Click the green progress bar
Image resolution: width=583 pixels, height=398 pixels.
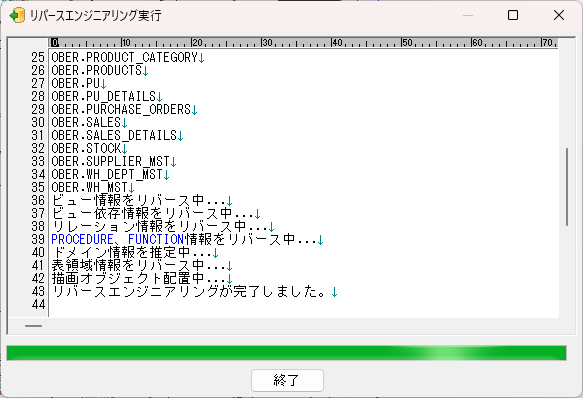(286, 353)
